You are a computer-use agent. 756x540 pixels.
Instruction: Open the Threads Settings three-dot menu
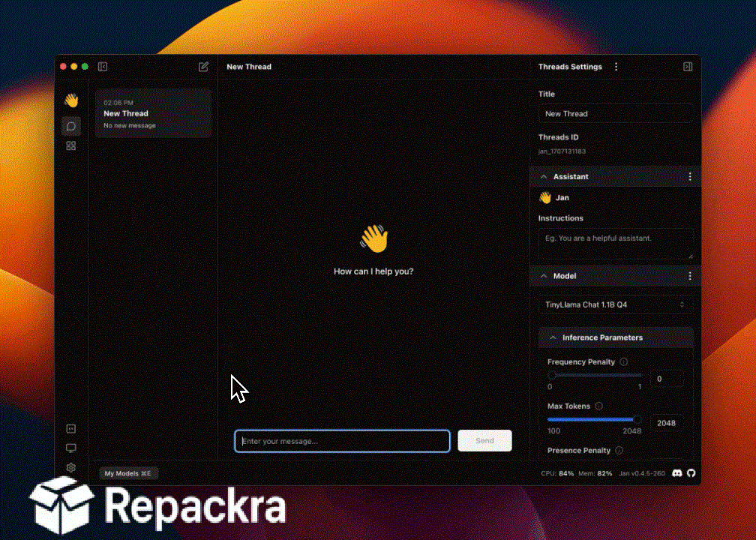coord(616,67)
